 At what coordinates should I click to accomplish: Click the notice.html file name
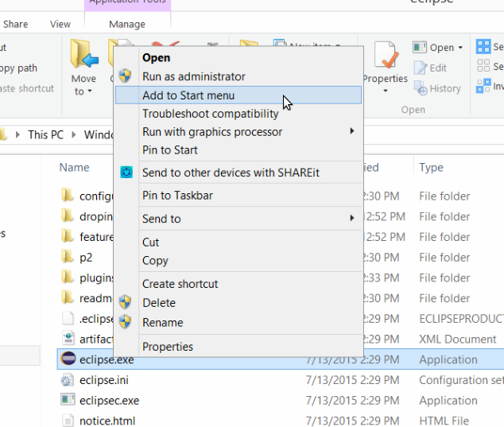tap(107, 421)
